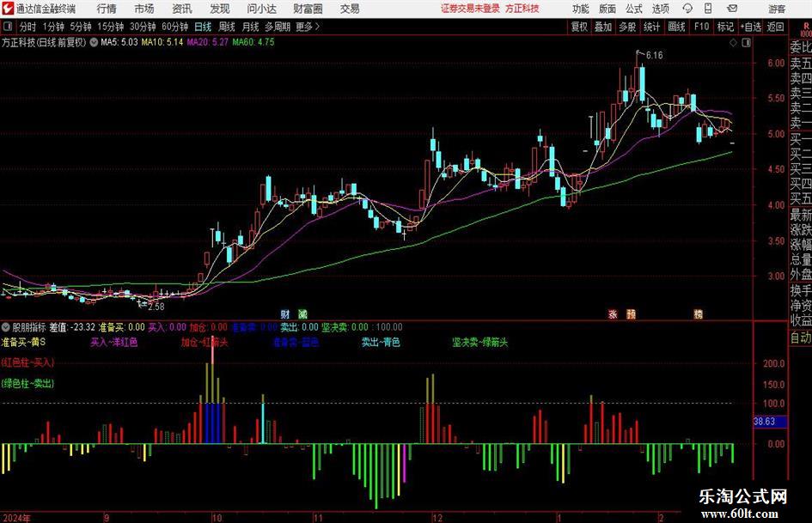The width and height of the screenshot is (812, 523).
Task: Open F10 company info
Action: 702,27
